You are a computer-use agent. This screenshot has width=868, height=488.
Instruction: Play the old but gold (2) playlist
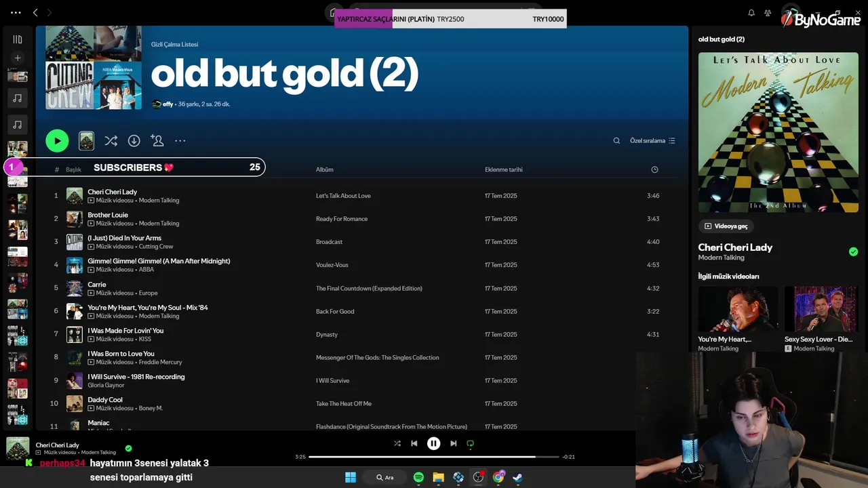[x=57, y=141]
